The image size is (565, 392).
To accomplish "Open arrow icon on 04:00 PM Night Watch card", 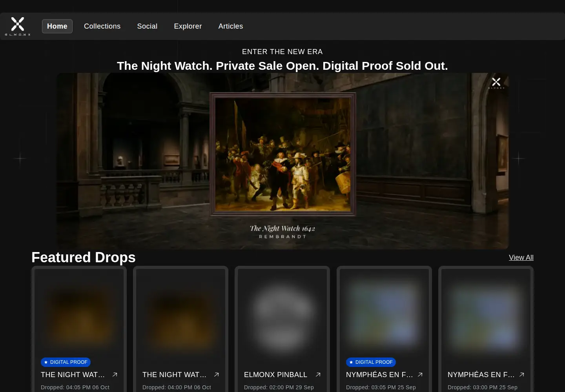I will coord(217,375).
